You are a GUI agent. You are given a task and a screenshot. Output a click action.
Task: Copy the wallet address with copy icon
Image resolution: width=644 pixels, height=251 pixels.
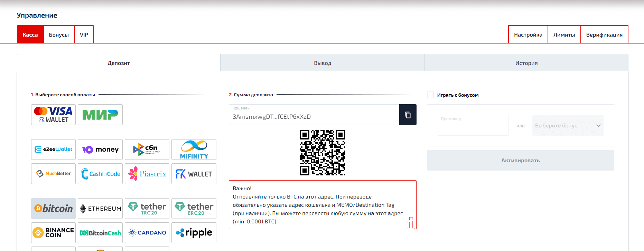pyautogui.click(x=408, y=115)
